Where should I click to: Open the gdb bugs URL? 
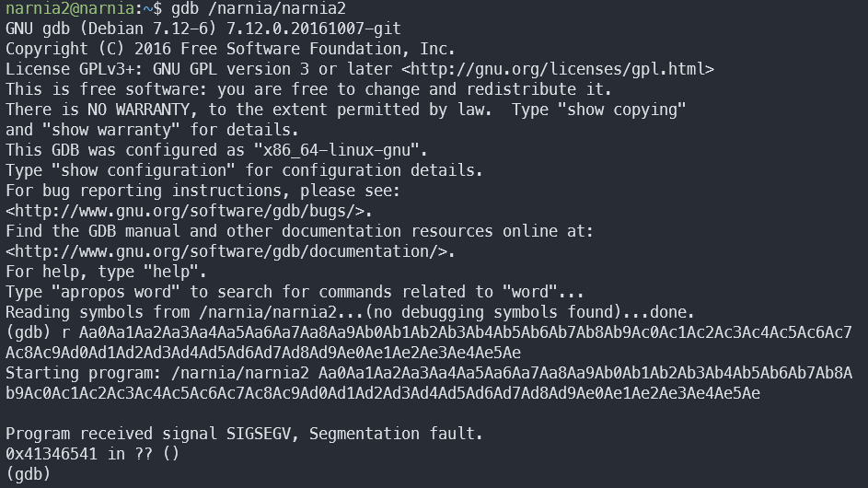point(190,211)
